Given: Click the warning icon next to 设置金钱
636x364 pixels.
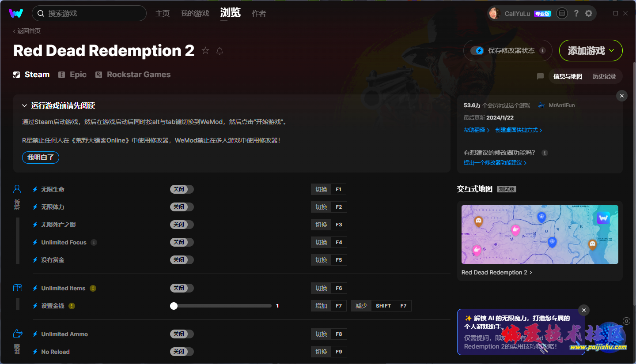Looking at the screenshot, I should [72, 306].
